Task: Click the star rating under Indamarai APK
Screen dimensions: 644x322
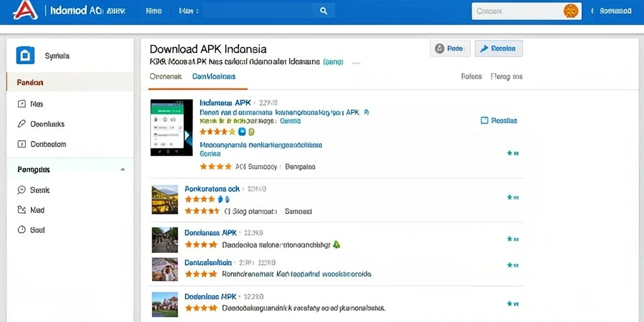Action: click(x=217, y=132)
